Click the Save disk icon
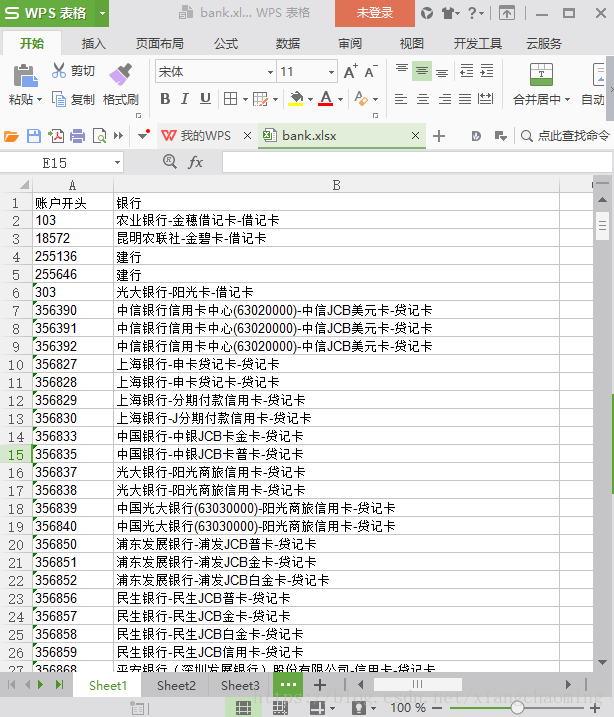 tap(34, 136)
